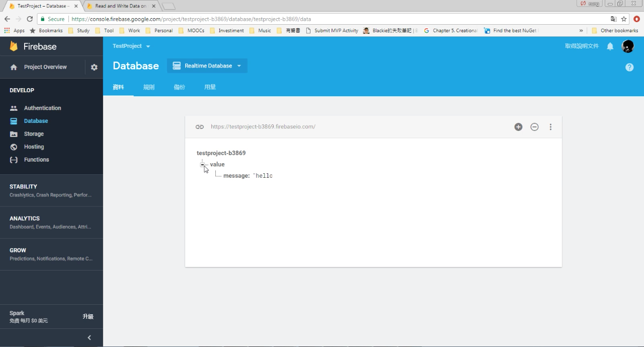
Task: Switch to 備份 tab
Action: pos(180,87)
